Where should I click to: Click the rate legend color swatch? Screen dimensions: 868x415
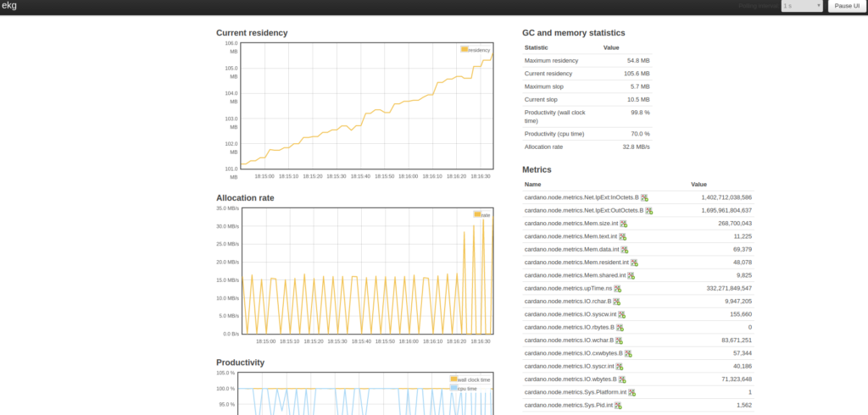tap(477, 214)
